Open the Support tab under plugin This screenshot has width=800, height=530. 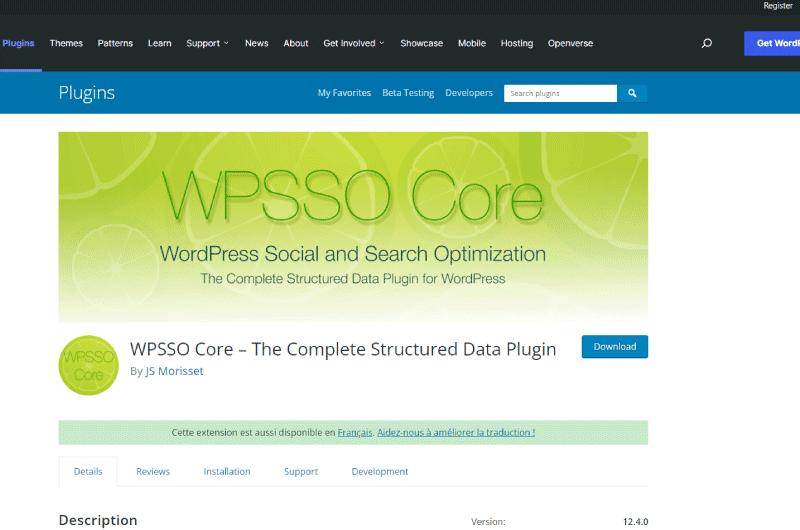coord(301,471)
